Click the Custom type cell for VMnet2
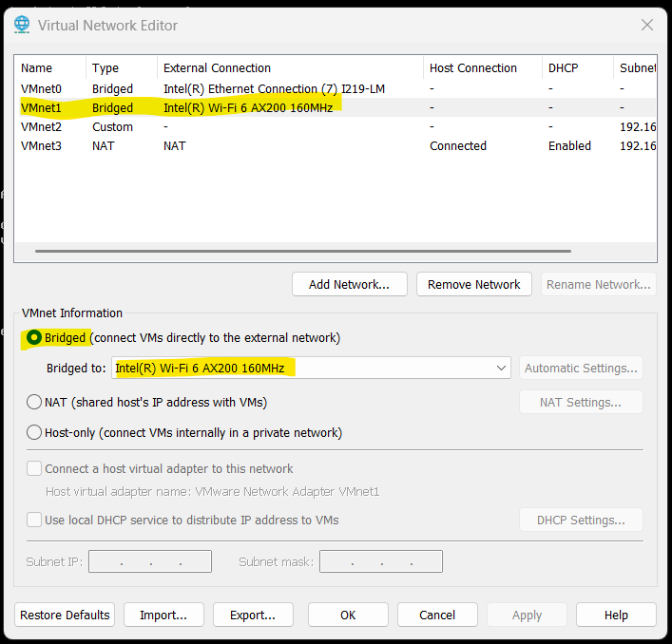 (x=112, y=126)
